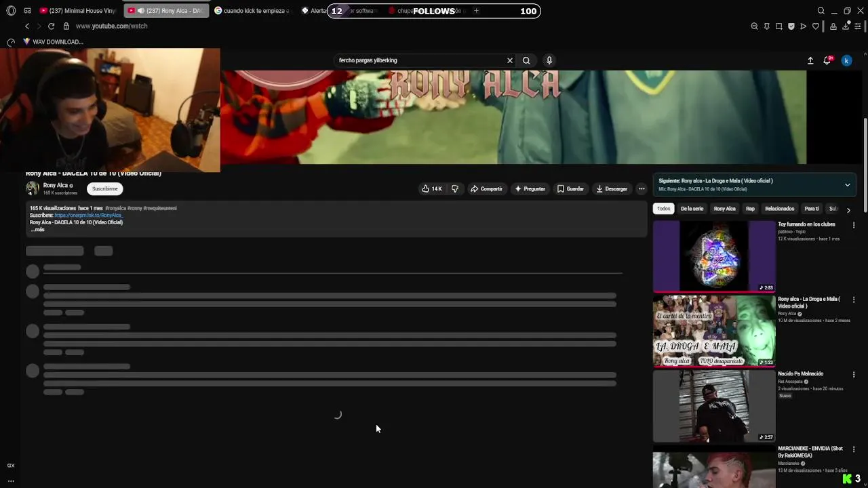The height and width of the screenshot is (488, 868).
Task: Dislike the video with thumbs down
Action: 455,189
